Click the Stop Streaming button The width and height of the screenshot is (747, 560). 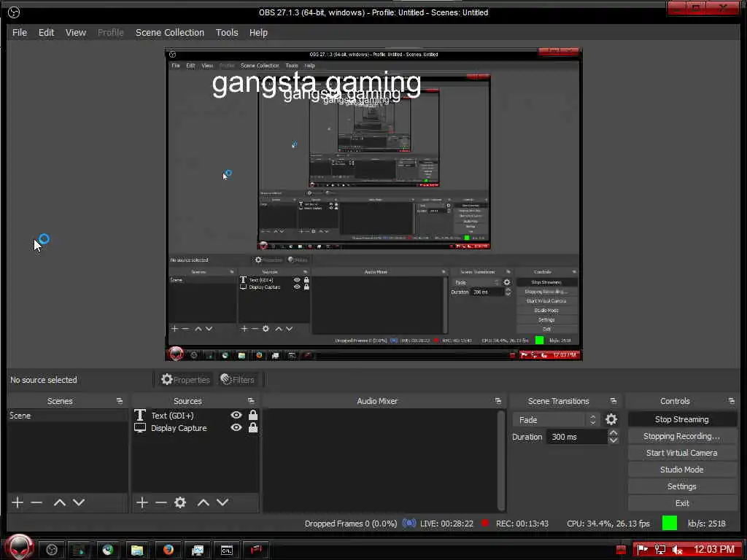coord(682,419)
